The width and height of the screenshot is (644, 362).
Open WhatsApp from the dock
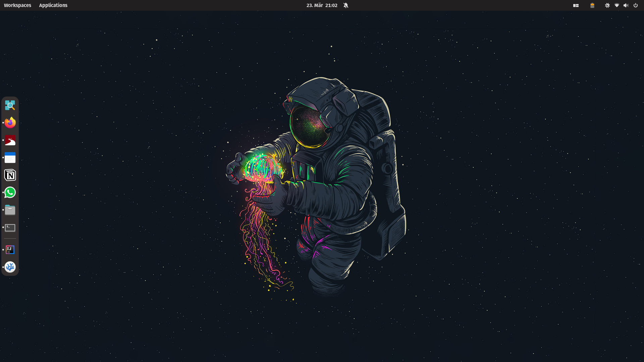10,192
